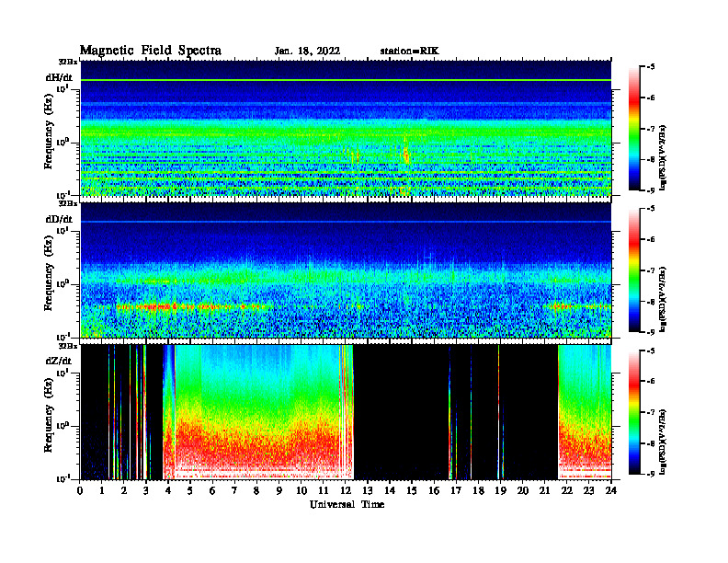The height and width of the screenshot is (563, 728).
Task: Click the "Universal Time" axis title
Action: click(347, 504)
